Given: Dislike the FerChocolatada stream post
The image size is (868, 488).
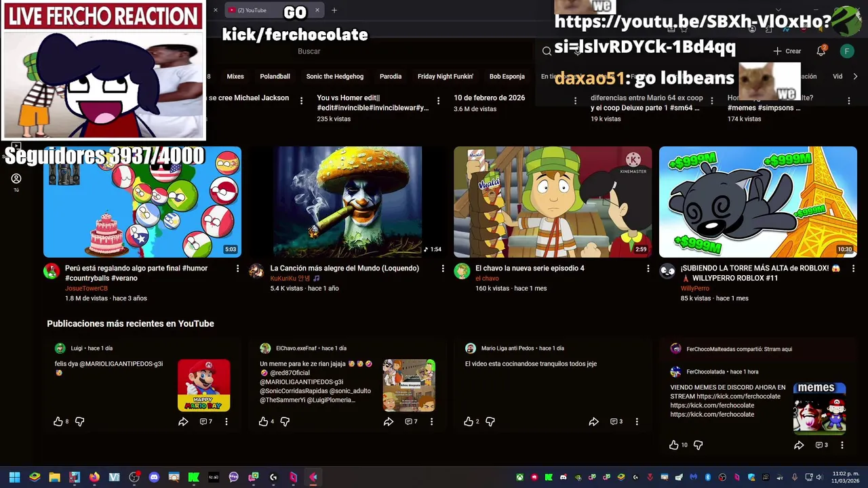Looking at the screenshot, I should tap(698, 445).
